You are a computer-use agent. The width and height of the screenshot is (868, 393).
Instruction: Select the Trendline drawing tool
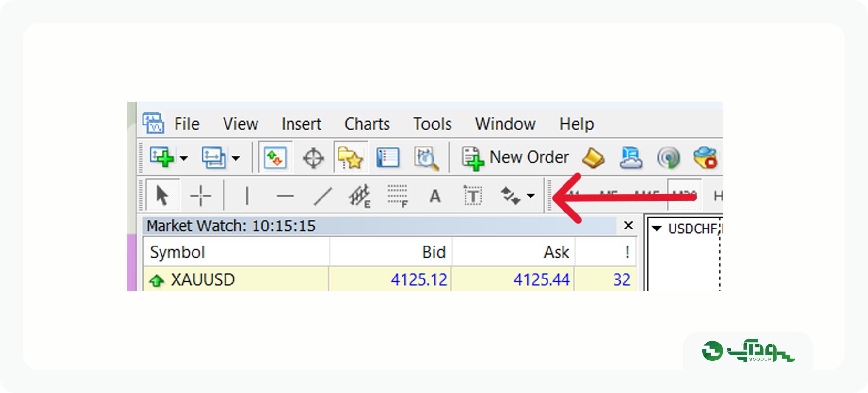[322, 196]
